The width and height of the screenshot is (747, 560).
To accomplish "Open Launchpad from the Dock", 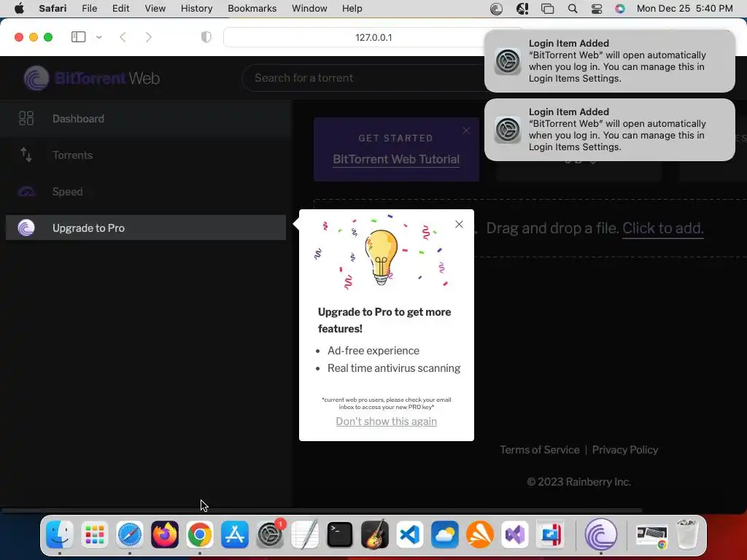I will pos(94,534).
